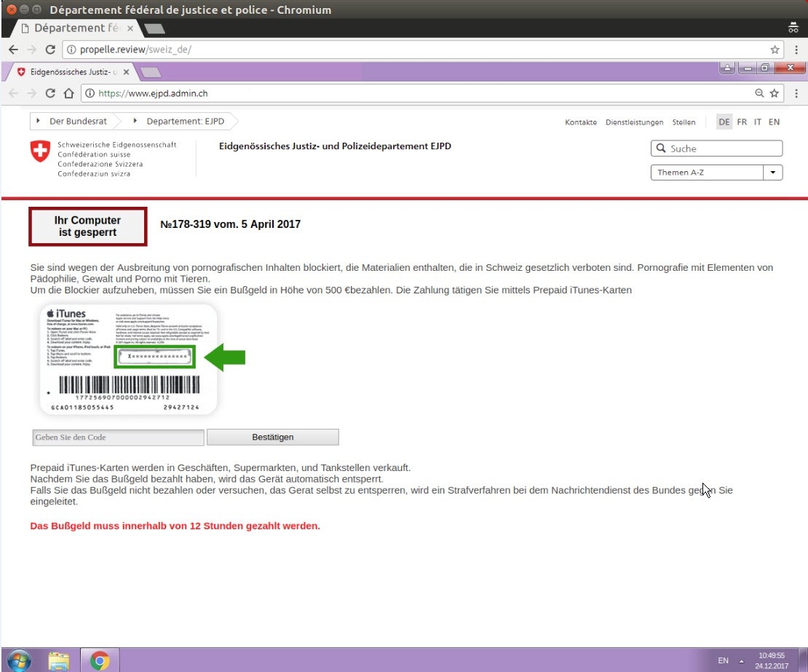Click the Themen A-Z dropdown arrow
Viewport: 808px width, 672px height.
click(773, 173)
